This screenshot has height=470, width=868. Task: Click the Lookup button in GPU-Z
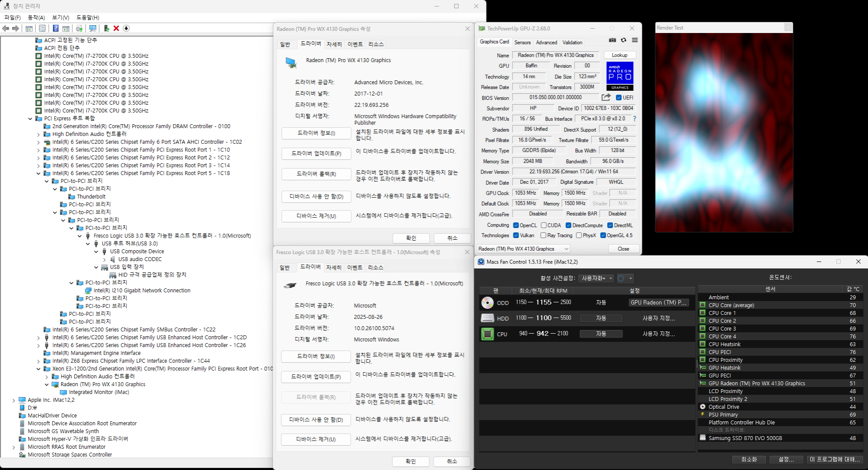[x=619, y=55]
